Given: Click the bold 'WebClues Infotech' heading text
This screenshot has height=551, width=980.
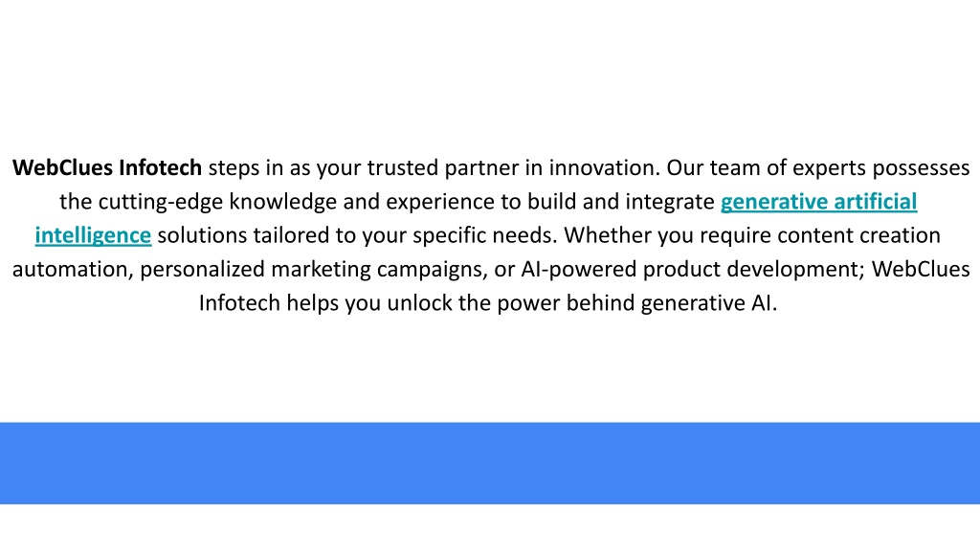Looking at the screenshot, I should (107, 167).
